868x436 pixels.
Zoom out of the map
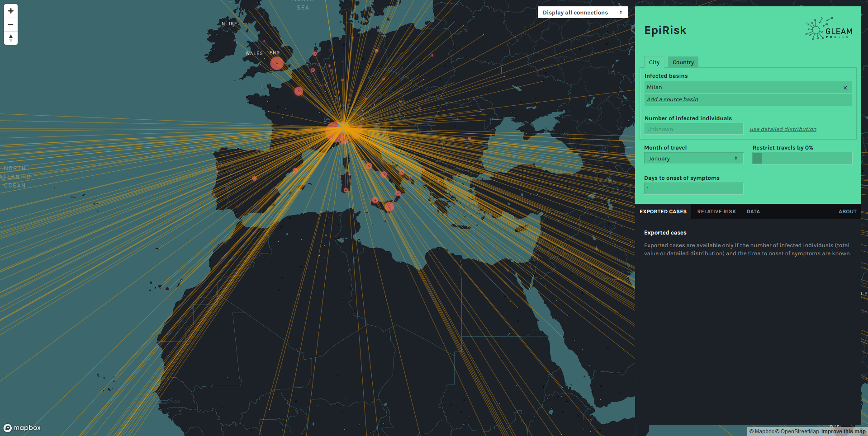[11, 24]
